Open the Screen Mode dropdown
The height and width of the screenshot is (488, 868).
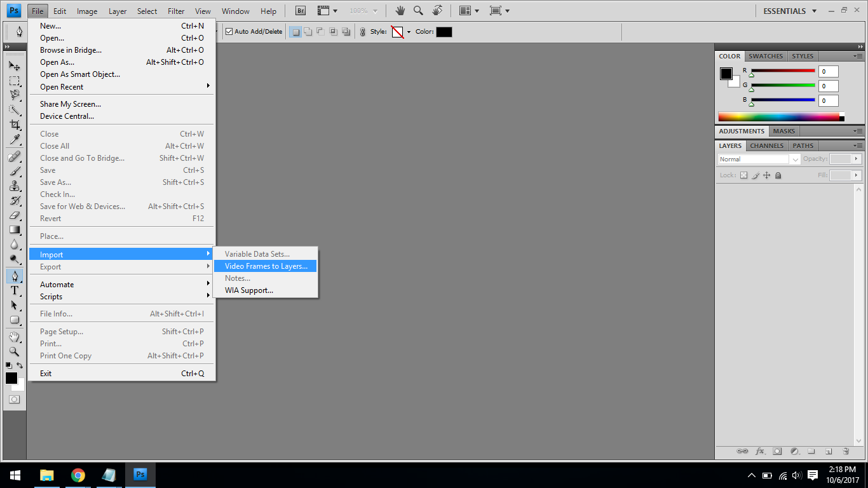coord(500,11)
